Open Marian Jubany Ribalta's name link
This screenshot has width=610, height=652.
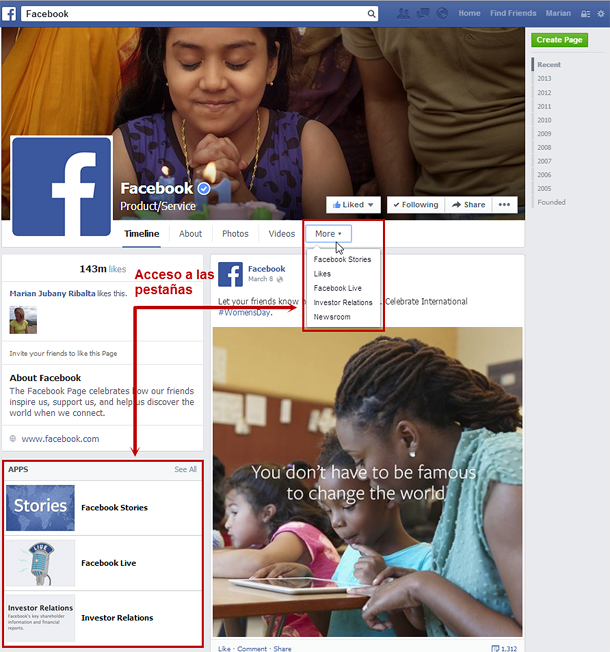click(x=52, y=294)
